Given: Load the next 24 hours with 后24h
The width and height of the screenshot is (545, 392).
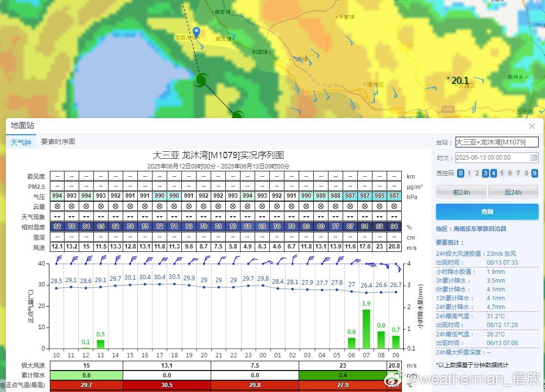Looking at the screenshot, I should point(513,192).
